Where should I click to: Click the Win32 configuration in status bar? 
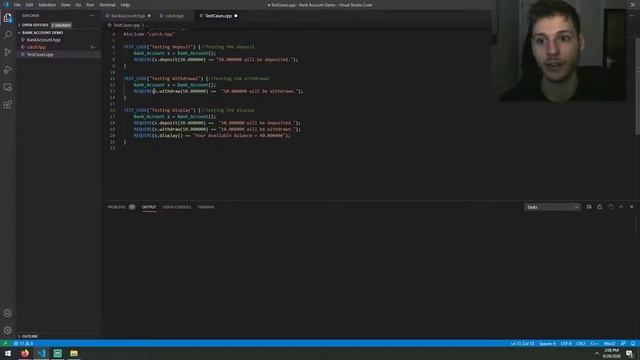click(x=609, y=344)
